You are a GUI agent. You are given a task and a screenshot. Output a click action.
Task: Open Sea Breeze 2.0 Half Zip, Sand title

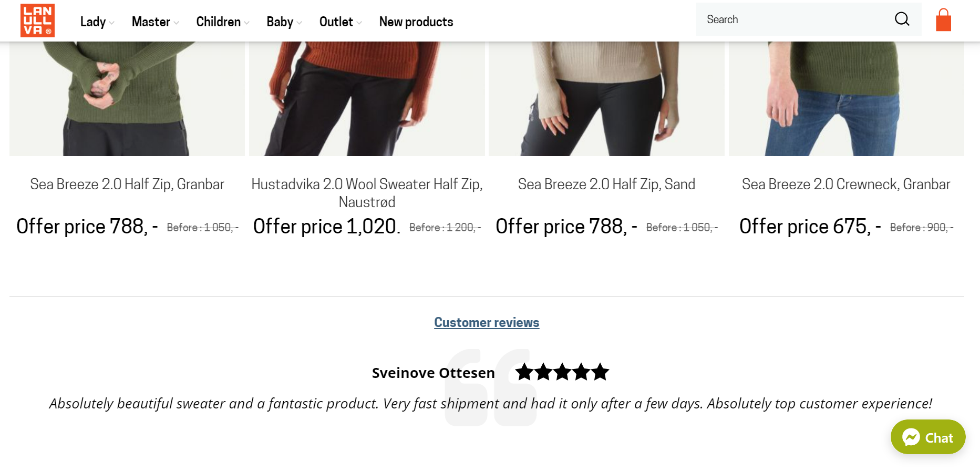point(606,185)
